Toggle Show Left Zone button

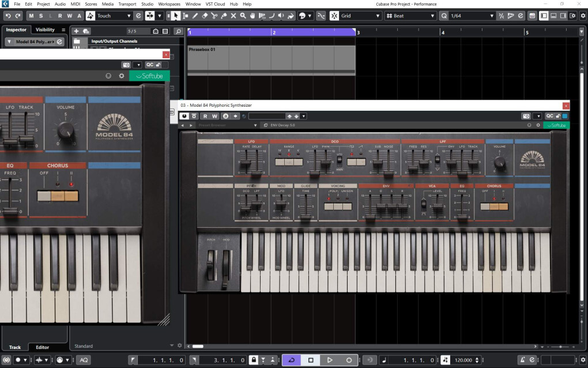(x=544, y=16)
